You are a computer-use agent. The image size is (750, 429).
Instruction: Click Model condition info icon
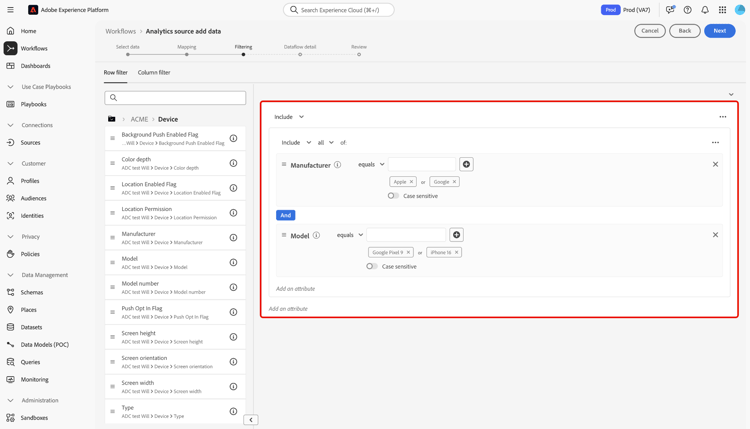point(316,235)
